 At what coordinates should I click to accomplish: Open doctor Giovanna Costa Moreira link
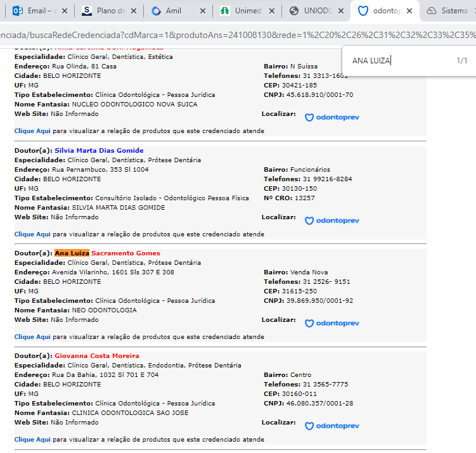pyautogui.click(x=97, y=355)
